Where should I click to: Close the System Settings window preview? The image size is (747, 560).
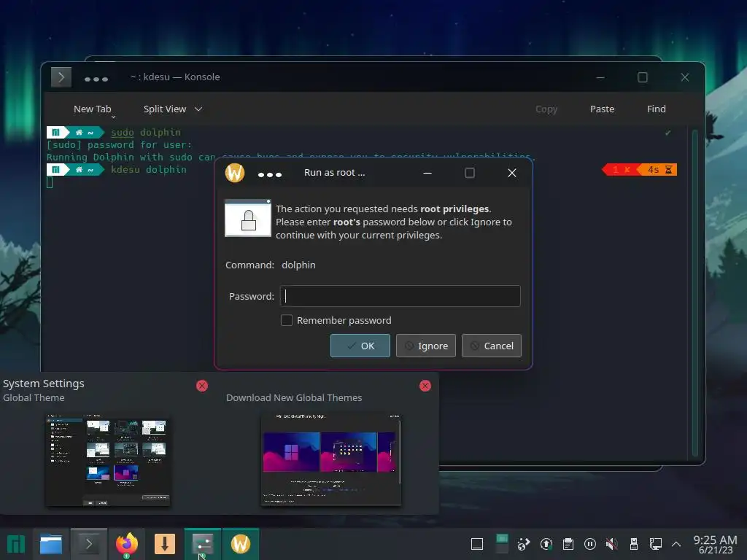pos(202,386)
